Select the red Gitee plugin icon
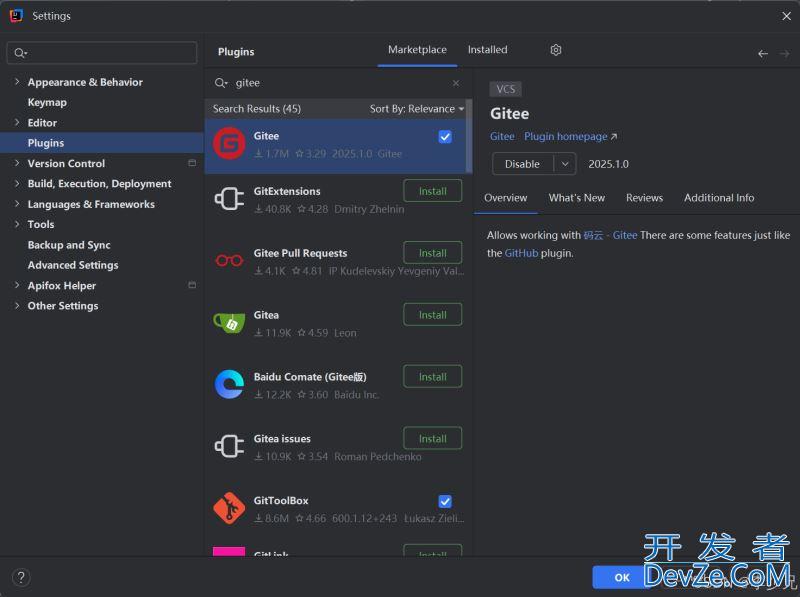The image size is (800, 597). 229,144
